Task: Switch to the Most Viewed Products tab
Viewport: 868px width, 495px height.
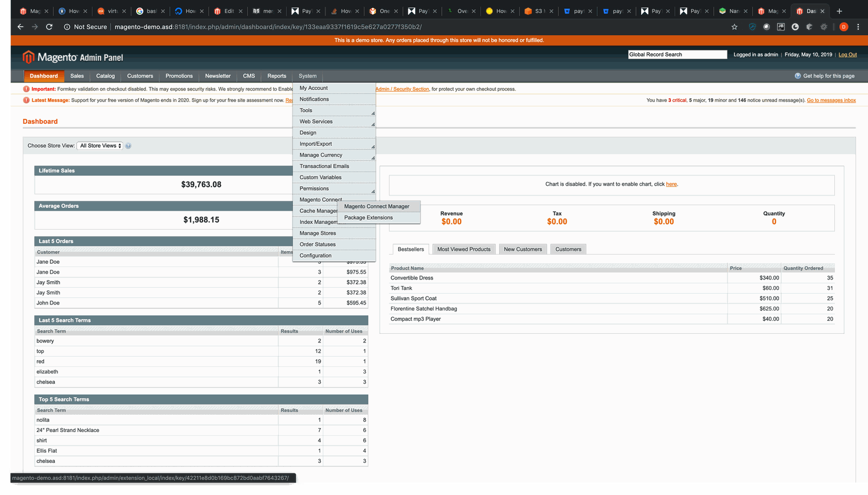Action: [x=464, y=249]
